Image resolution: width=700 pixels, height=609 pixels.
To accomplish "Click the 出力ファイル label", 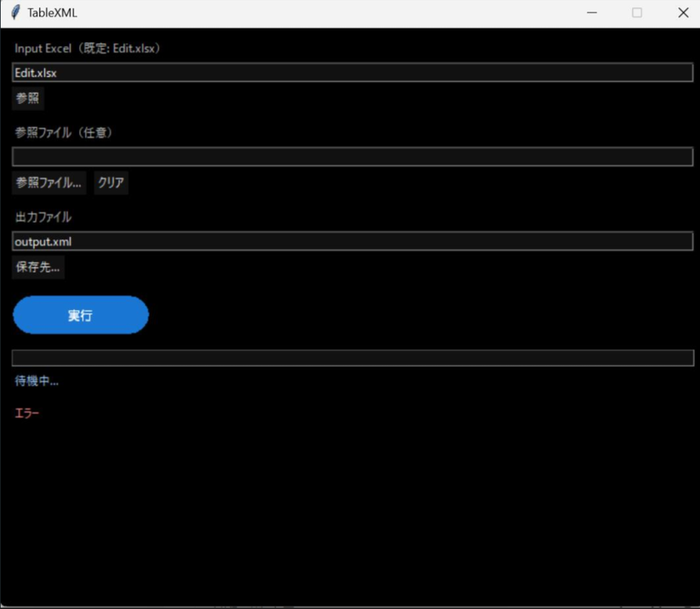I will coord(43,217).
